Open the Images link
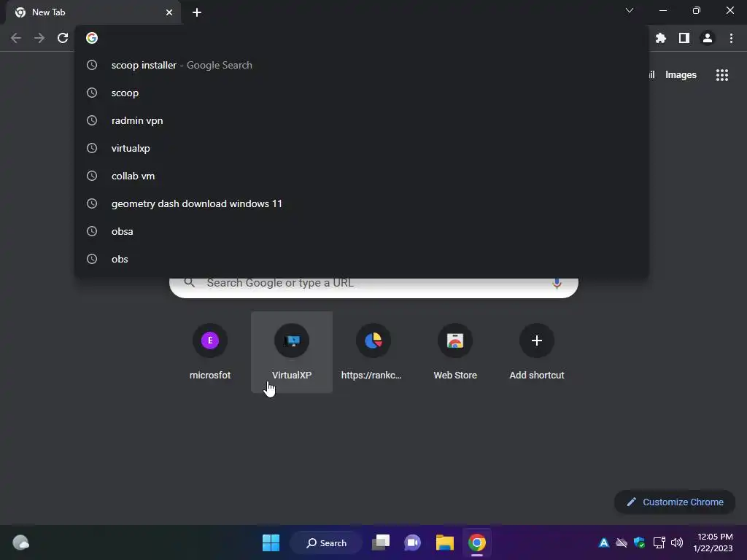Viewport: 747px width, 560px height. pyautogui.click(x=681, y=75)
